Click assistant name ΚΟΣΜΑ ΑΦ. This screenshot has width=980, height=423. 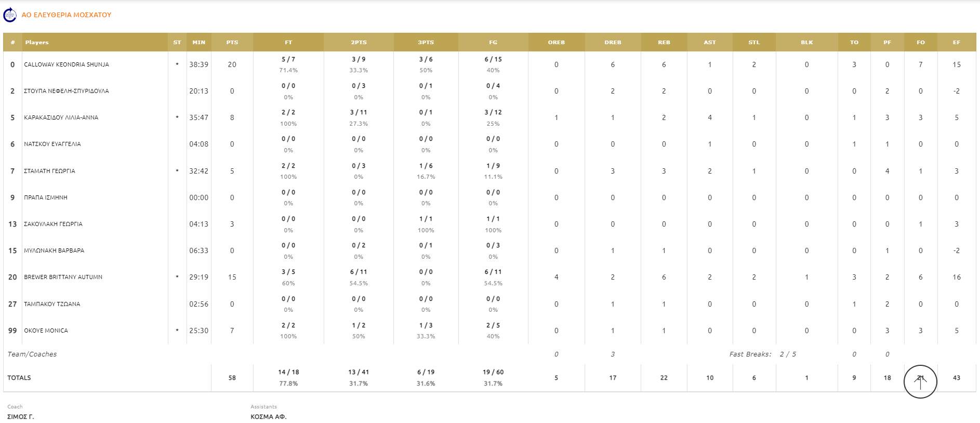[268, 417]
